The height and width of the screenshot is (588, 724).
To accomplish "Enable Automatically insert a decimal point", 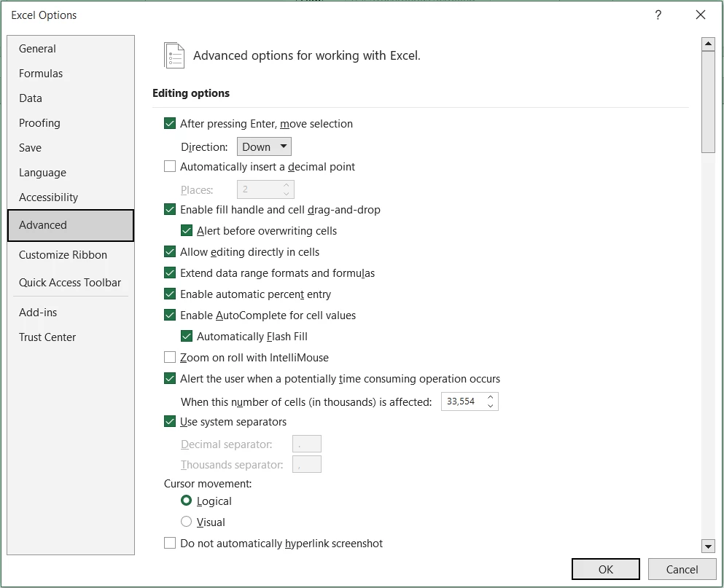I will coord(170,167).
